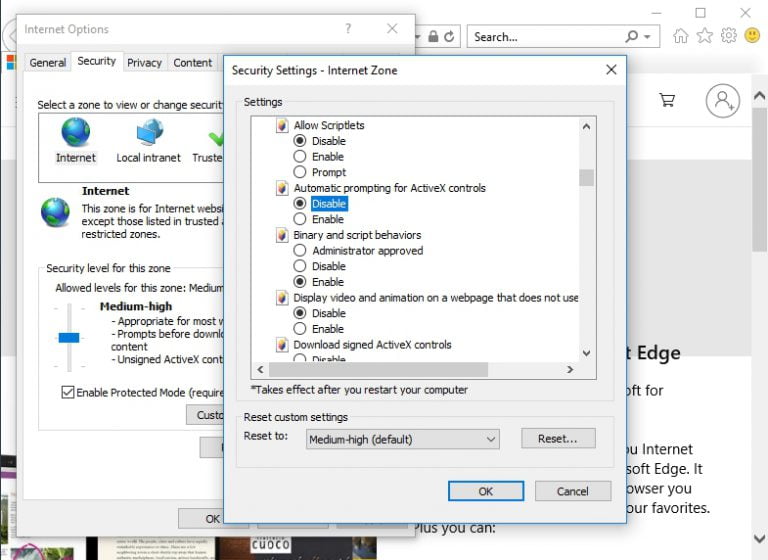Click settings list scroll up arrow
The height and width of the screenshot is (560, 768).
[586, 126]
